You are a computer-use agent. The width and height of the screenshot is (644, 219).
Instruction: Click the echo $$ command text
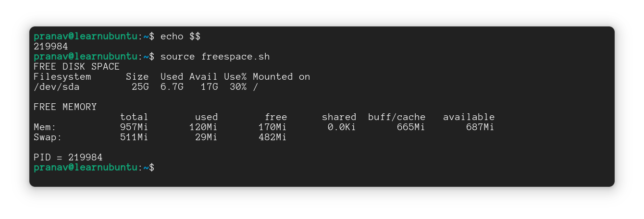180,36
